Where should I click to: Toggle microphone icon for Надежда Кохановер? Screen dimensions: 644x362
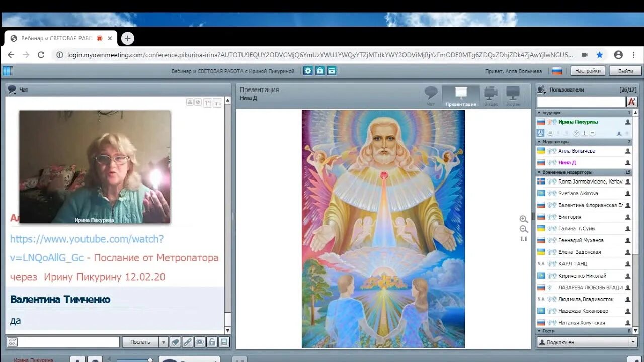[549, 311]
